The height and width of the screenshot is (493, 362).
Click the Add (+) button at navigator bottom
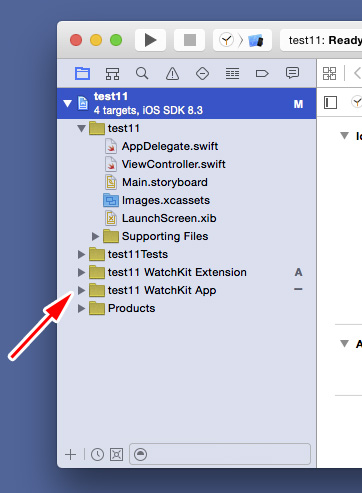[70, 454]
